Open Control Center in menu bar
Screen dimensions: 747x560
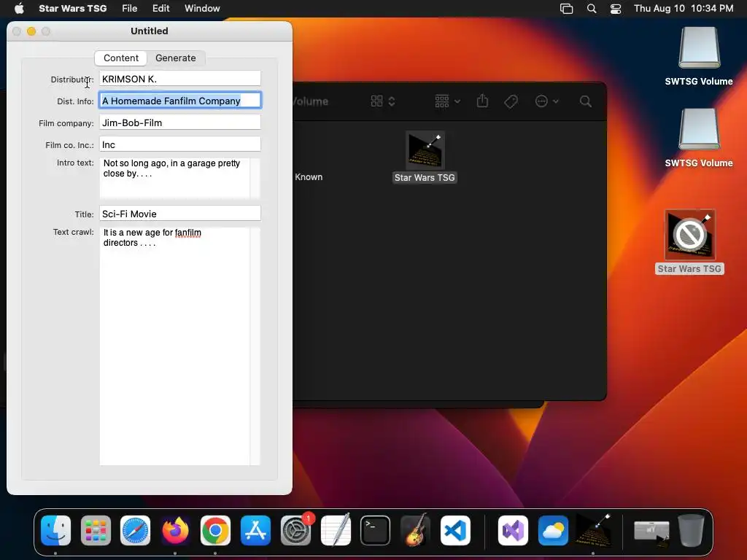point(616,8)
